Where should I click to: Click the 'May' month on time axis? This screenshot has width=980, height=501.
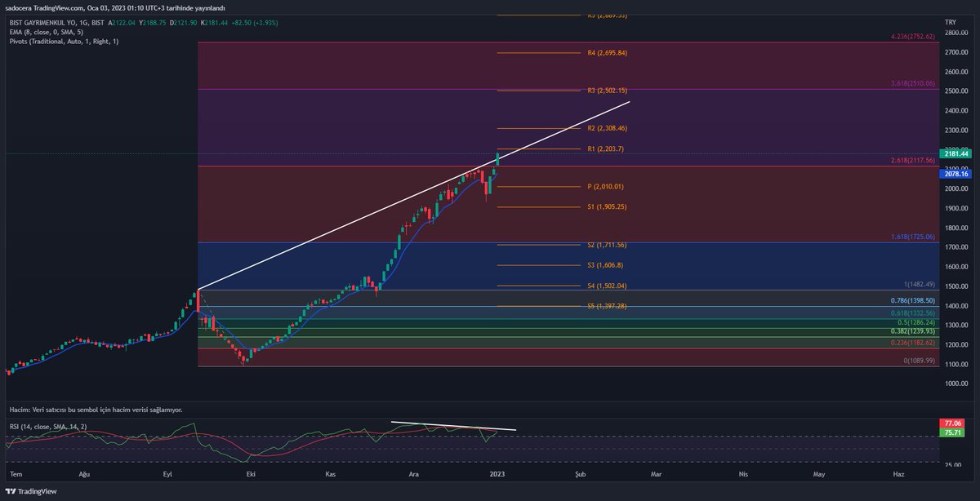[x=820, y=473]
